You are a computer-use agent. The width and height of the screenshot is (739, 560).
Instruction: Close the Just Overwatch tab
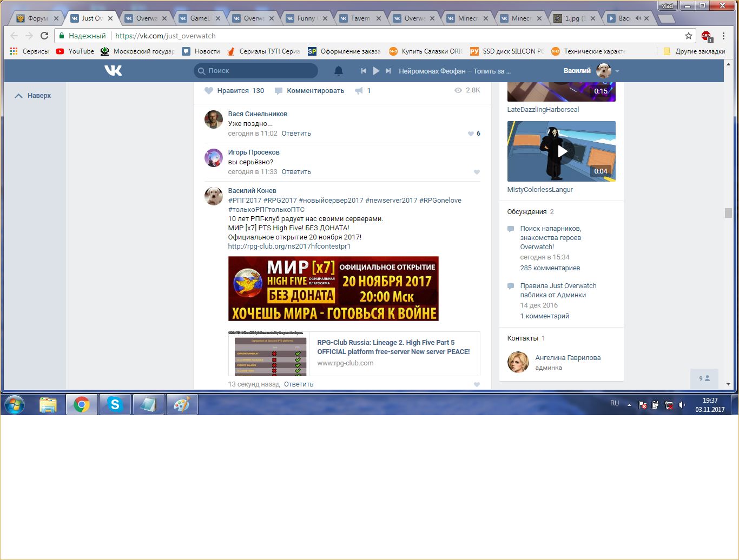coord(110,18)
